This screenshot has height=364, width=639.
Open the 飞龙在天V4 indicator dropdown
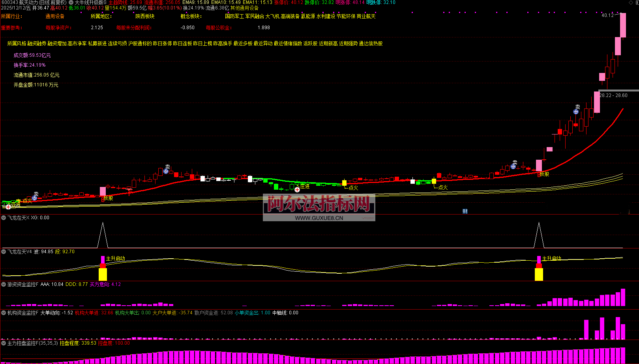pos(4,252)
